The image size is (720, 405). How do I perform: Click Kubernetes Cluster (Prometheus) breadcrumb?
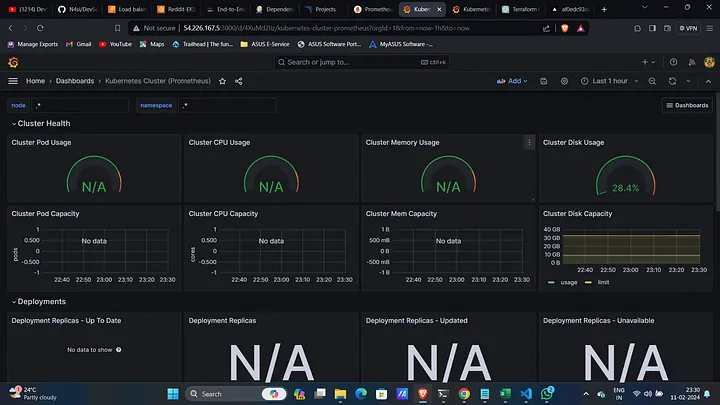(x=158, y=81)
